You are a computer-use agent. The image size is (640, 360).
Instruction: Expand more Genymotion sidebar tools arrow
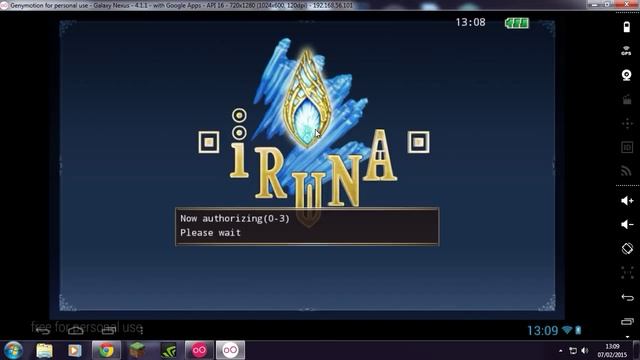(627, 337)
